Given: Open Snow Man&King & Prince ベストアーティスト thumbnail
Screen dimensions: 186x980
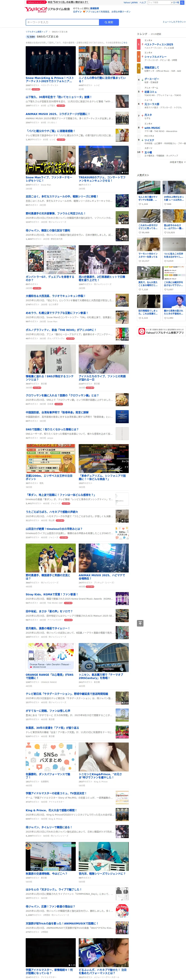Looking at the screenshot, I should 51,60.
